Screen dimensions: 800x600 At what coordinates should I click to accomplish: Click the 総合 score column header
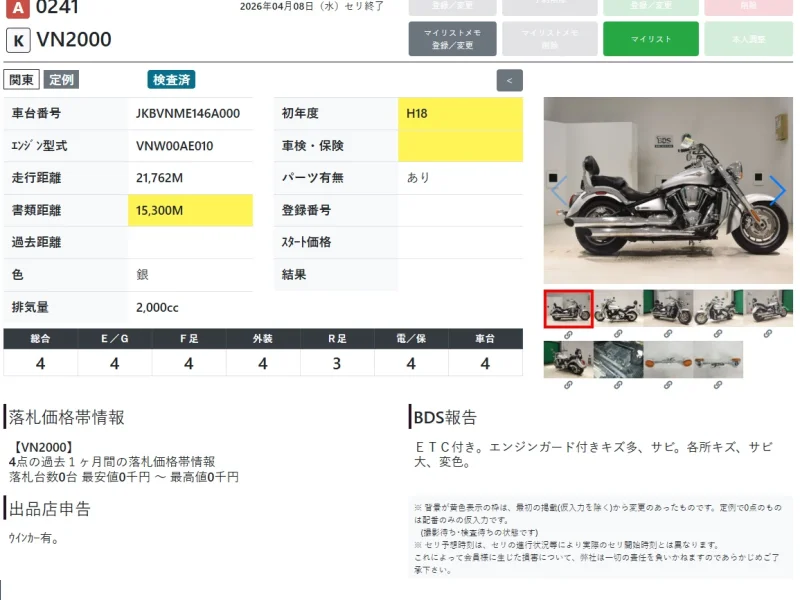tap(40, 339)
